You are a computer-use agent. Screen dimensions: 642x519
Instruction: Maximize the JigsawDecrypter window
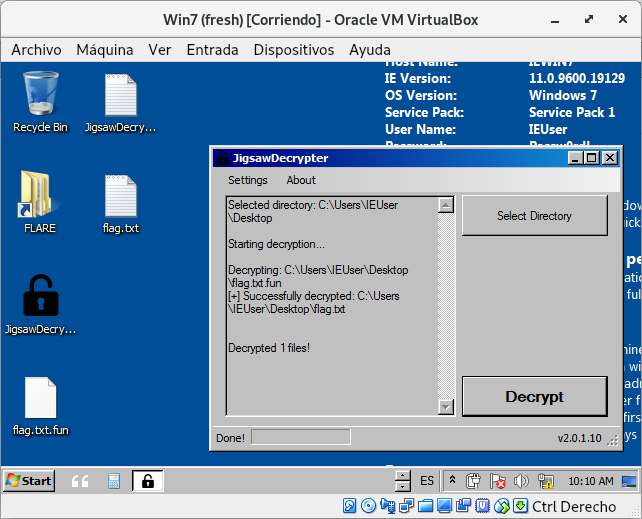pyautogui.click(x=592, y=158)
